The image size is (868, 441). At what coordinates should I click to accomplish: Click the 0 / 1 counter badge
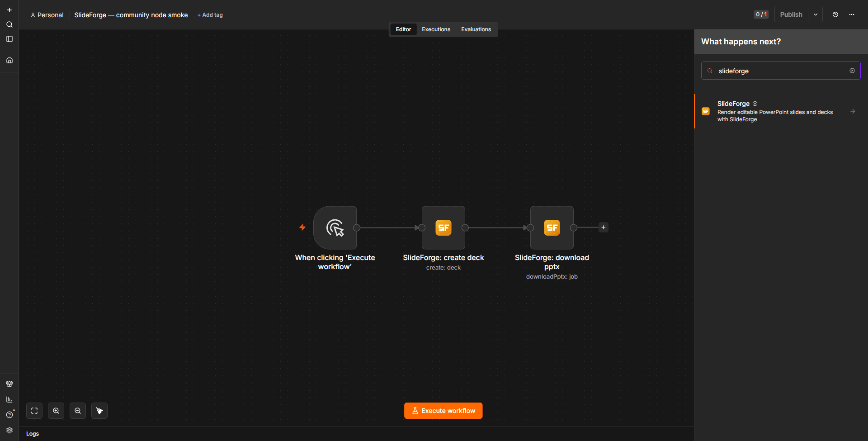(x=761, y=14)
